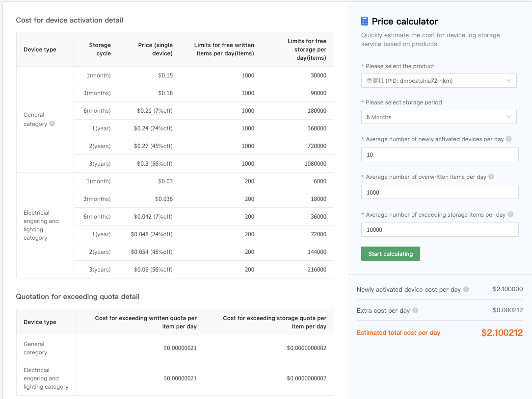Click the Price calculator blue calculator icon
Viewport: 532px width, 399px height.
pos(364,22)
